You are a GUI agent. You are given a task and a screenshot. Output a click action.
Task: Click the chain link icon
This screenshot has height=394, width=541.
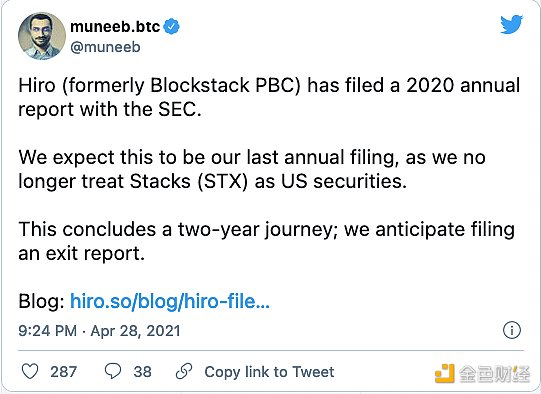pos(184,372)
